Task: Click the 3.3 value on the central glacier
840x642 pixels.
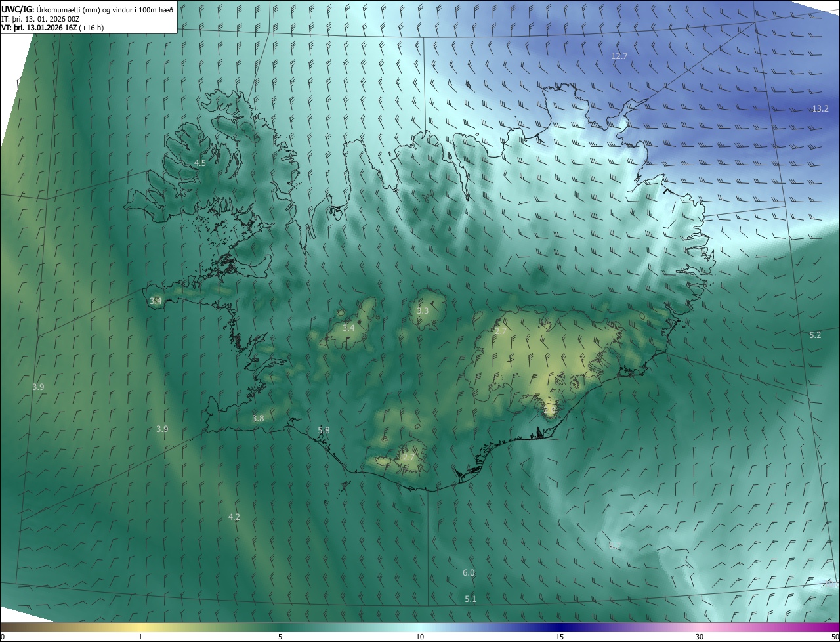Action: [x=423, y=310]
